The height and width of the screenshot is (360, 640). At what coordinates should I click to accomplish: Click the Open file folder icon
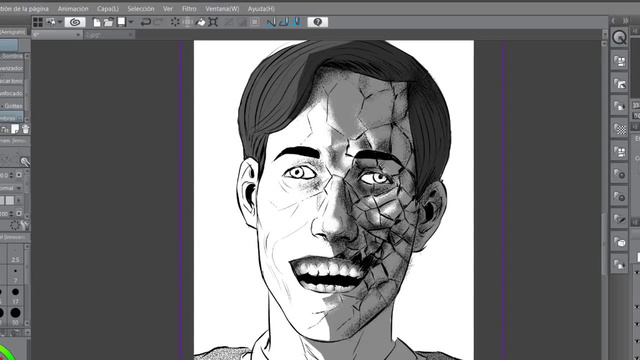pos(108,22)
